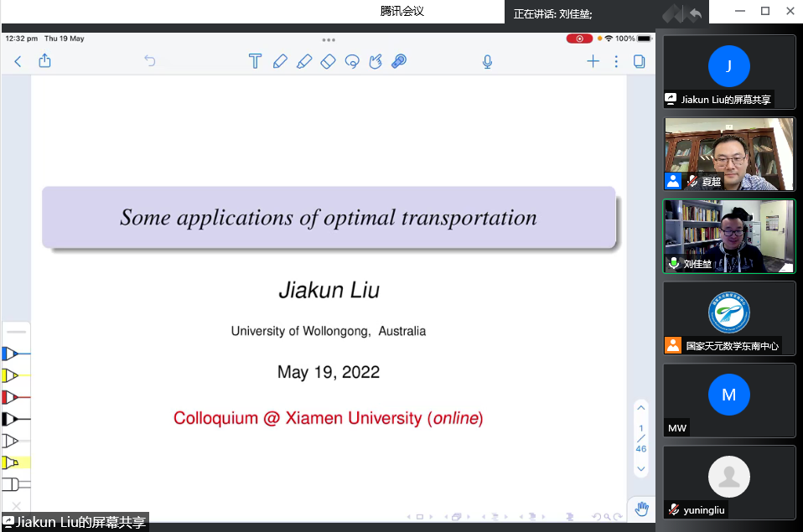The height and width of the screenshot is (532, 803).
Task: Select the Pen tool in toolbar
Action: [280, 61]
